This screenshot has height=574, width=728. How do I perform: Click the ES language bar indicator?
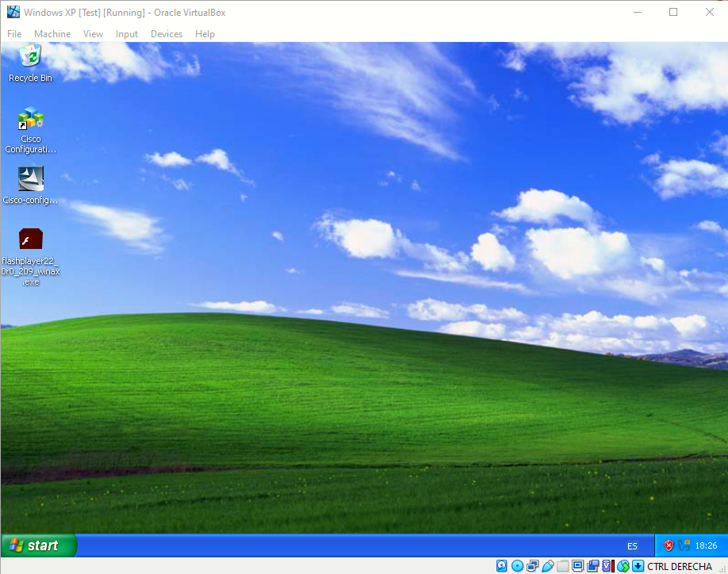(632, 546)
